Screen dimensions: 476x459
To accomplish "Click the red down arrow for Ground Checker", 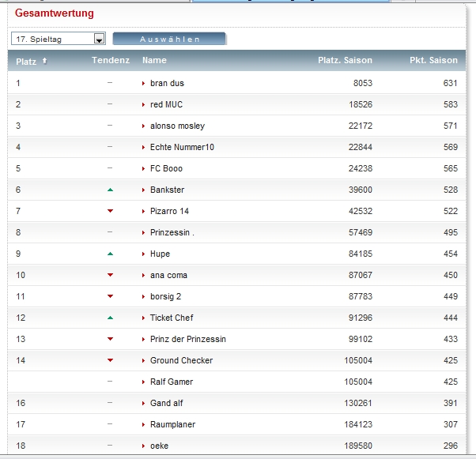I will pos(111,360).
